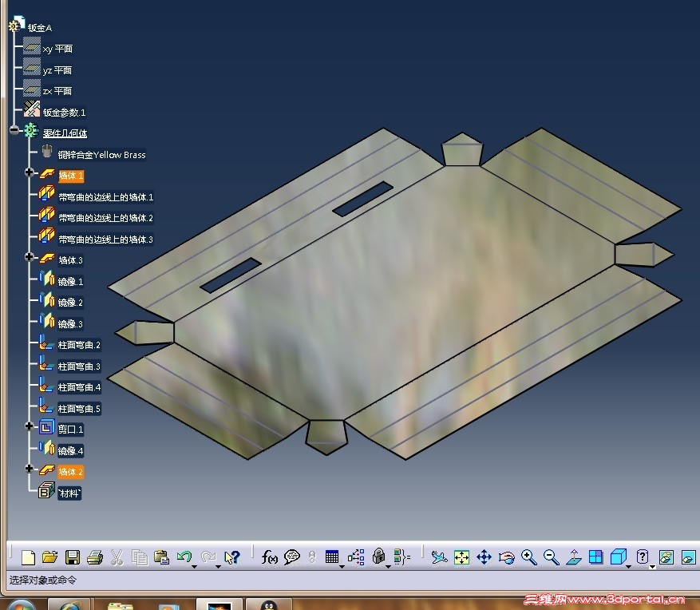
Task: Fit all in view icon
Action: point(461,557)
